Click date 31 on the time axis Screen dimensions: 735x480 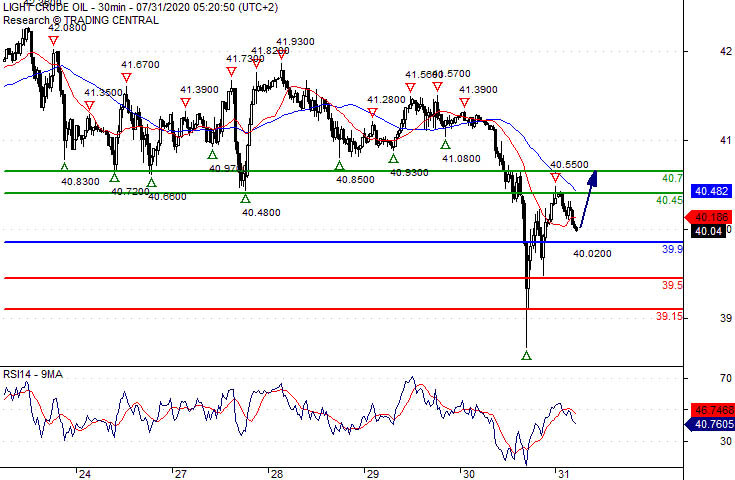[x=564, y=474]
